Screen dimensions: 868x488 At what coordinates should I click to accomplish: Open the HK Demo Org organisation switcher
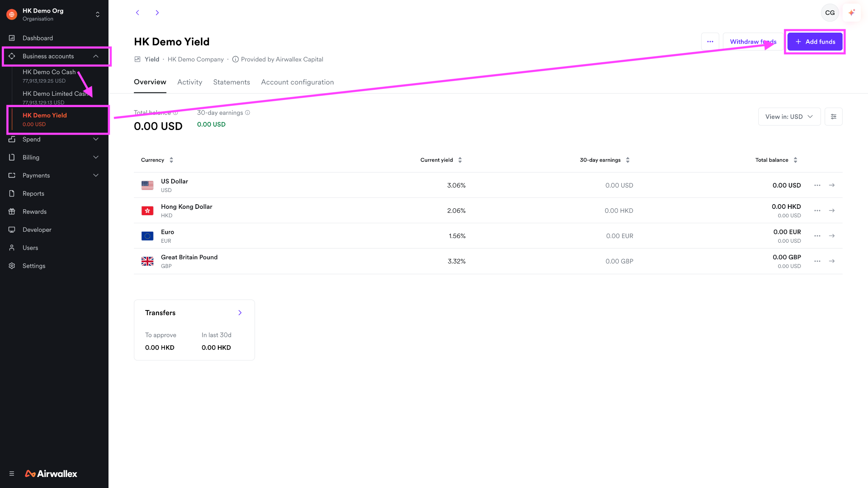point(54,14)
